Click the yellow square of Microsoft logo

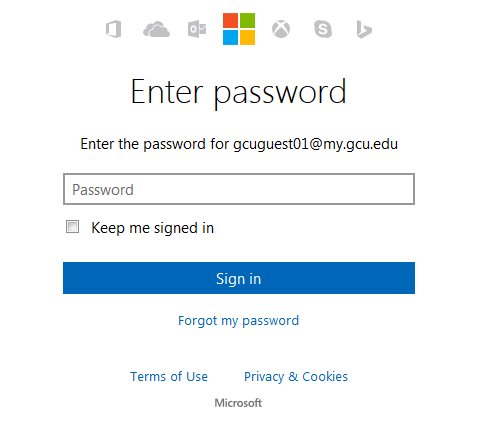247,37
